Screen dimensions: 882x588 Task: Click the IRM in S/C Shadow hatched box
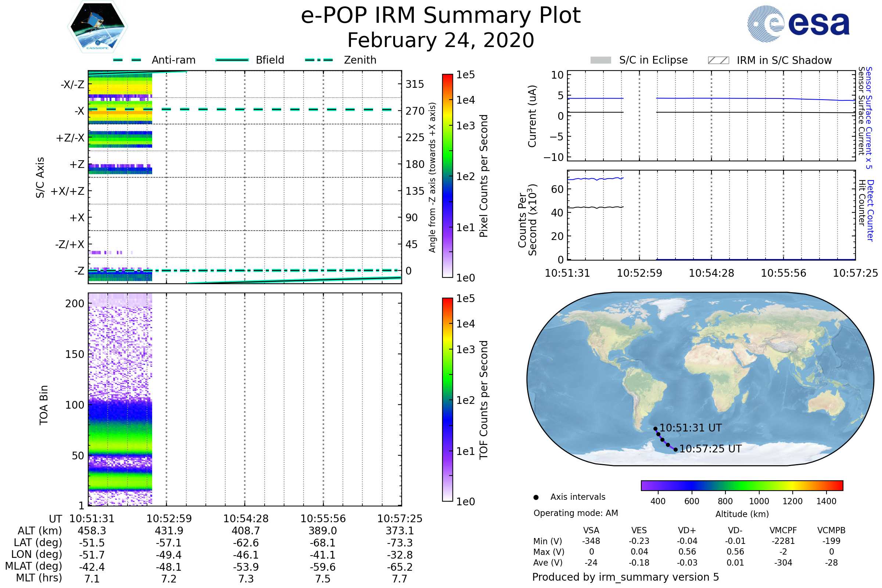(x=718, y=60)
